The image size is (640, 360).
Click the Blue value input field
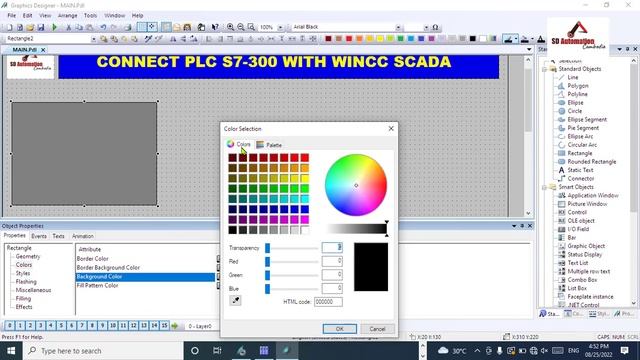pos(332,289)
